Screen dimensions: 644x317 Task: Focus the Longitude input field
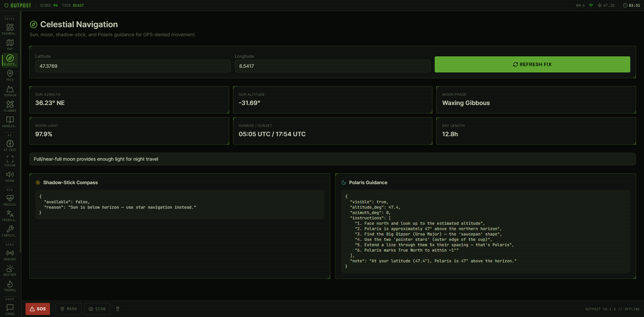click(332, 66)
